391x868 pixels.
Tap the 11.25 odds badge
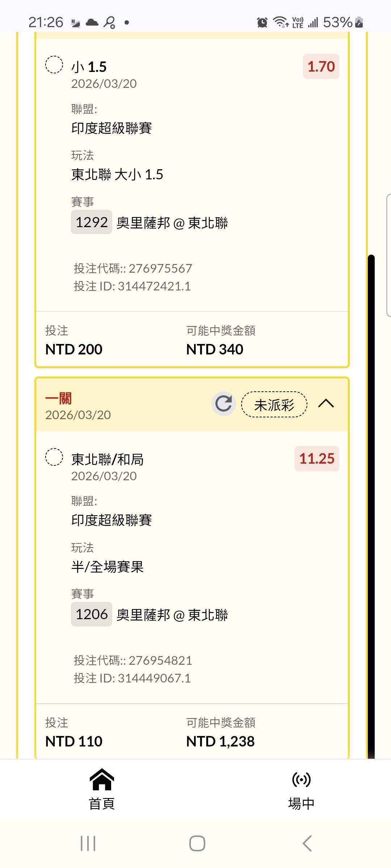(x=317, y=459)
